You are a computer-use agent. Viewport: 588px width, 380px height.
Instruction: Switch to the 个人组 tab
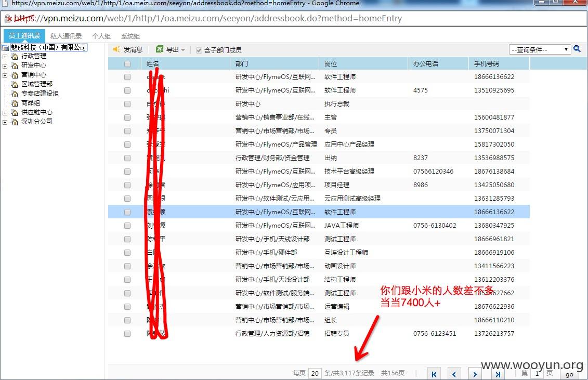point(101,36)
